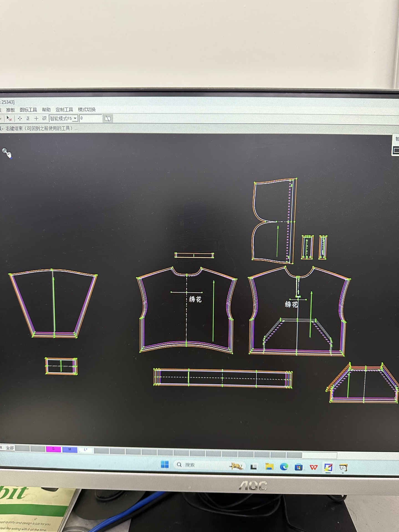Open the 帮助 menu

(46, 110)
